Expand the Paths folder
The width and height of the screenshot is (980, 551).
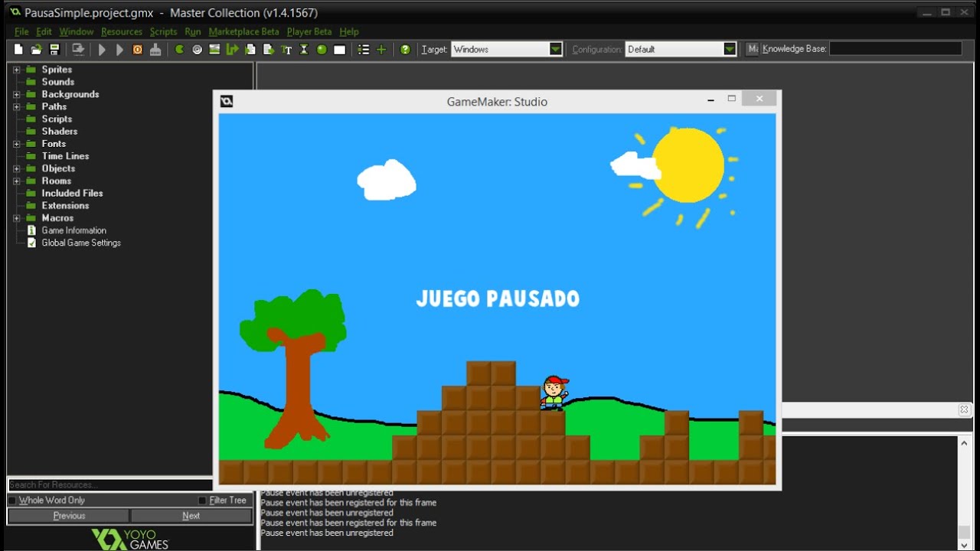coord(16,107)
